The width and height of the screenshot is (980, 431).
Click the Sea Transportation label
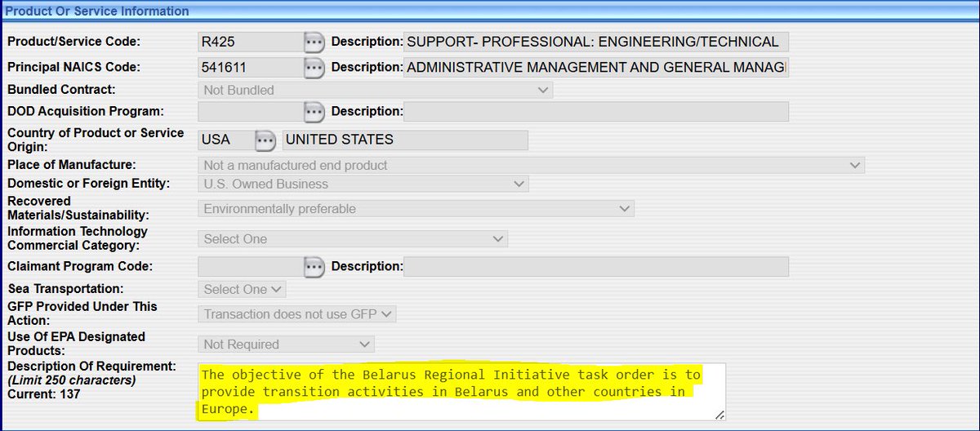(65, 289)
